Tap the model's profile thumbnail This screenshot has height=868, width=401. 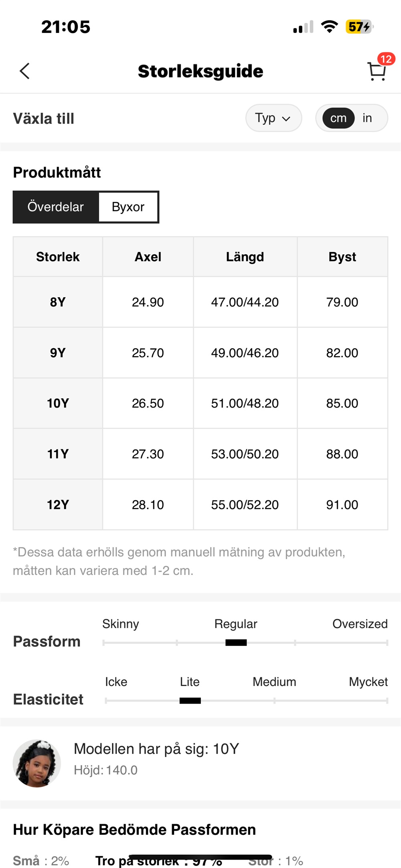(x=37, y=763)
